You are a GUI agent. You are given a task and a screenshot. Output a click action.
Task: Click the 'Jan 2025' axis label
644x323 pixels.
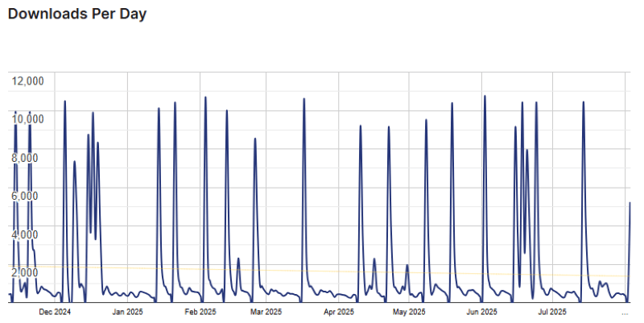coord(127,313)
